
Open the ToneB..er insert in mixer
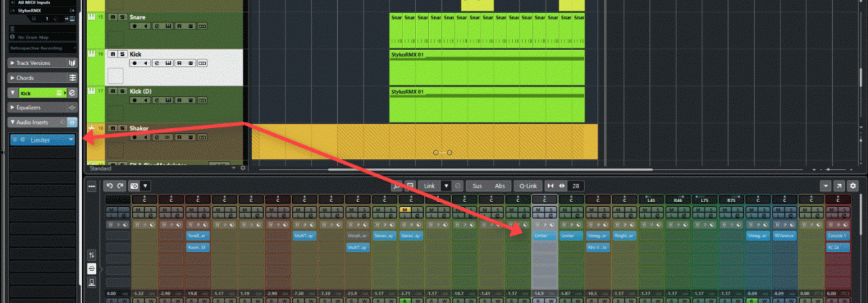198,236
